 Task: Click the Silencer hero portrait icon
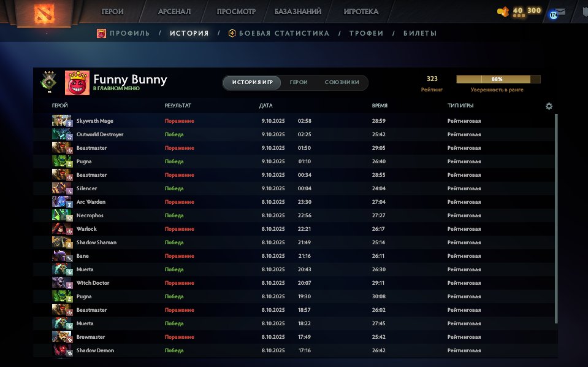coord(61,188)
